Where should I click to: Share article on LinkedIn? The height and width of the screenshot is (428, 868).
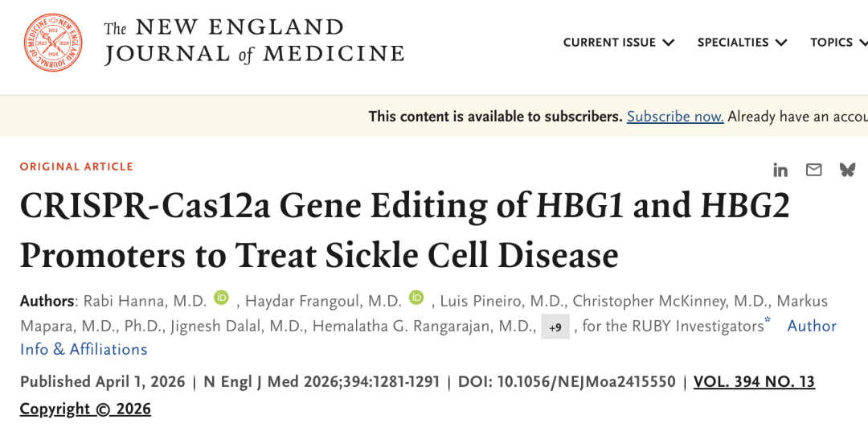click(x=780, y=170)
